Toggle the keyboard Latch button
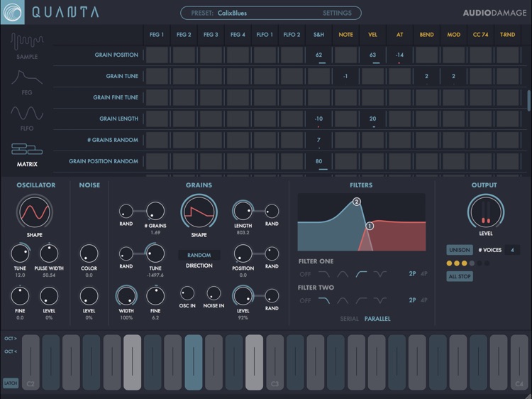 click(10, 383)
